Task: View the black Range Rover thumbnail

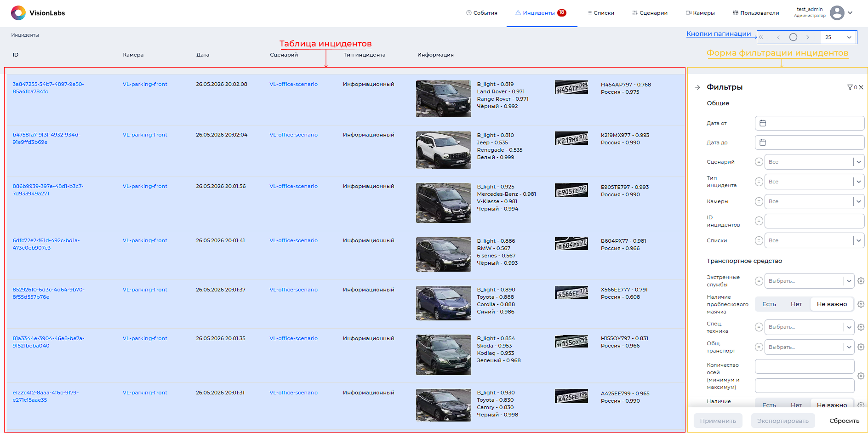Action: coord(444,99)
